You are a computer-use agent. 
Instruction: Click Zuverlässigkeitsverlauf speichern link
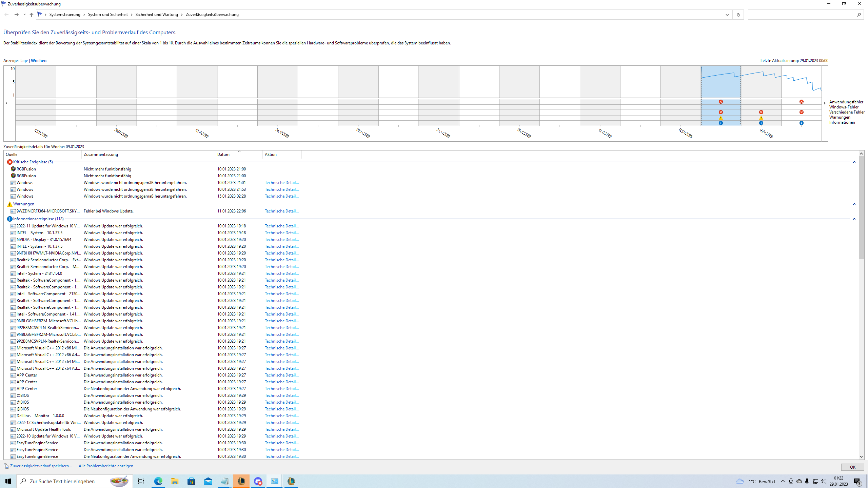pos(41,466)
